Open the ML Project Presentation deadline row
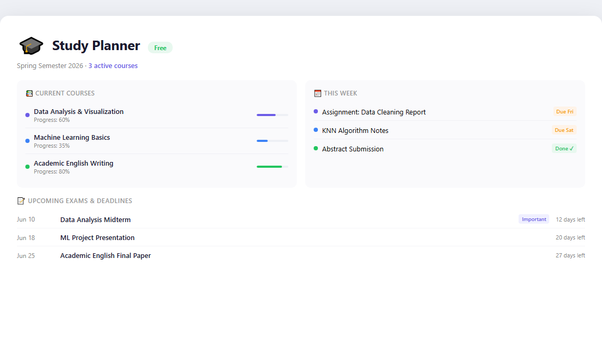Image resolution: width=602 pixels, height=364 pixels. [300, 237]
